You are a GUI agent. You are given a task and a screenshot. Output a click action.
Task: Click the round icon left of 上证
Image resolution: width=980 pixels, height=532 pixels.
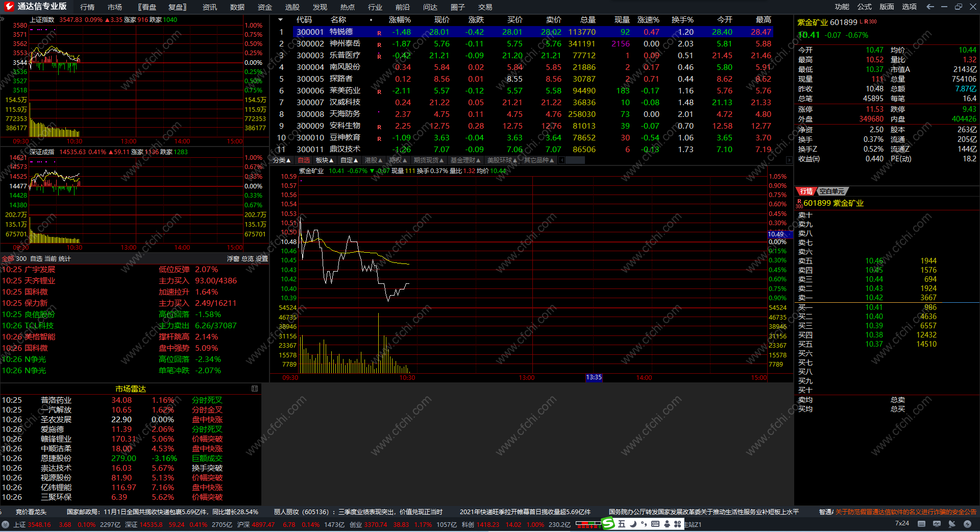pos(5,524)
